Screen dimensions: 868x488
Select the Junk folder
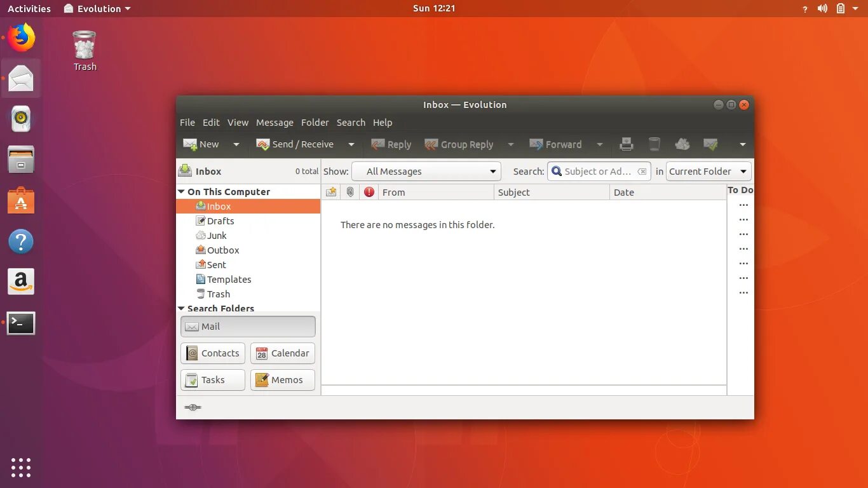click(x=248, y=236)
